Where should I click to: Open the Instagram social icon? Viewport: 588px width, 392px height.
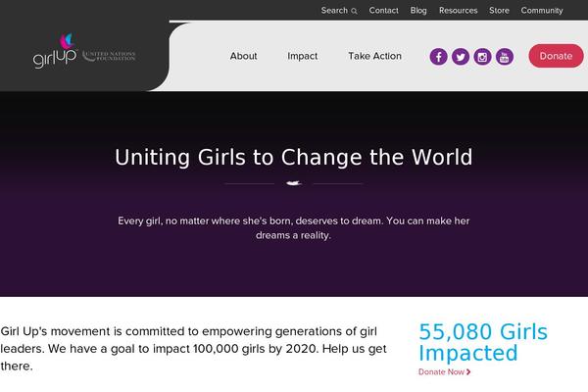(x=482, y=56)
